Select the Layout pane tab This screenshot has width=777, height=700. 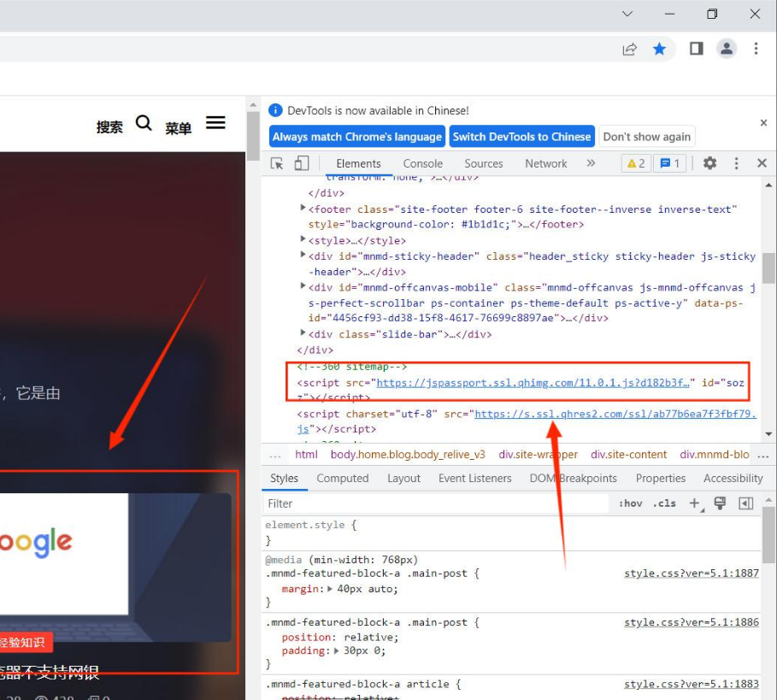[403, 478]
